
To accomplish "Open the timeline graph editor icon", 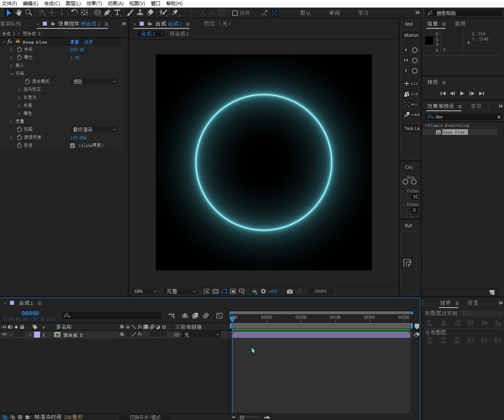I will click(219, 316).
